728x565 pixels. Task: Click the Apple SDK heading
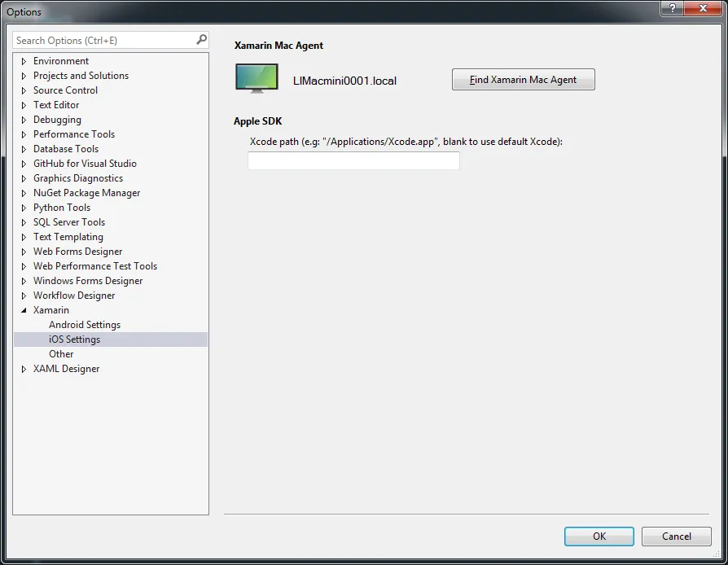[257, 121]
